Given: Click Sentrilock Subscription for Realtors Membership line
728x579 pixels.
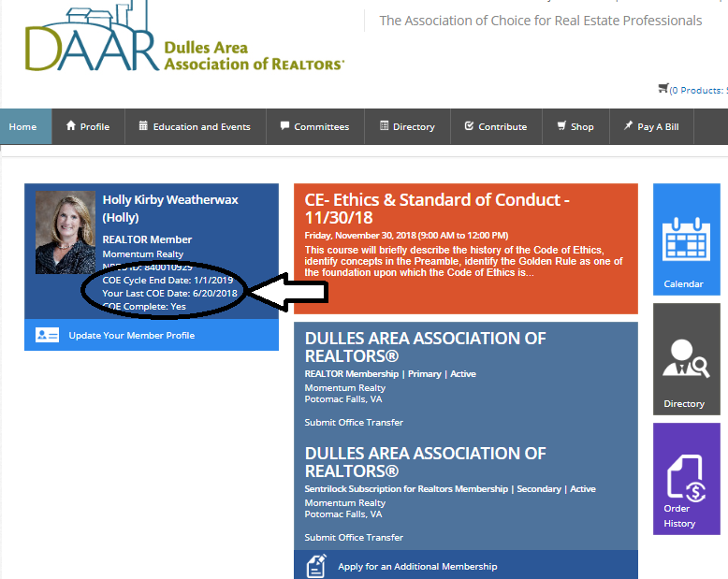Looking at the screenshot, I should [450, 489].
